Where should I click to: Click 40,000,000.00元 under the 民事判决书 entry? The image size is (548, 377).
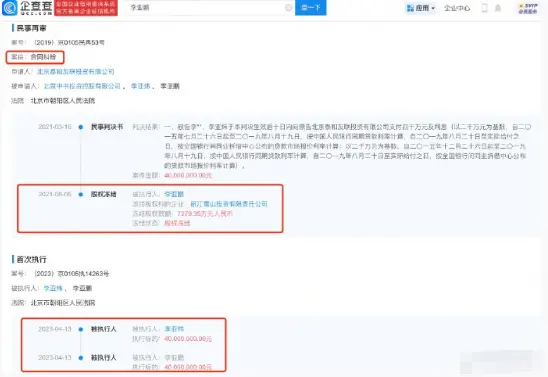click(188, 175)
